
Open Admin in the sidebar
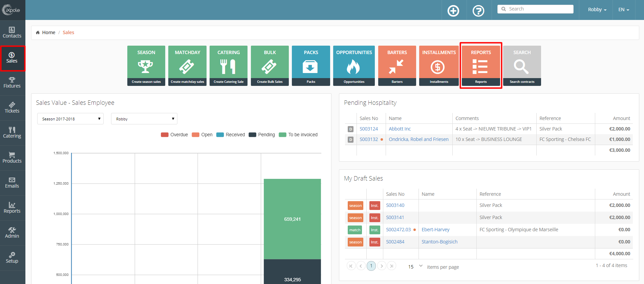coord(12,233)
